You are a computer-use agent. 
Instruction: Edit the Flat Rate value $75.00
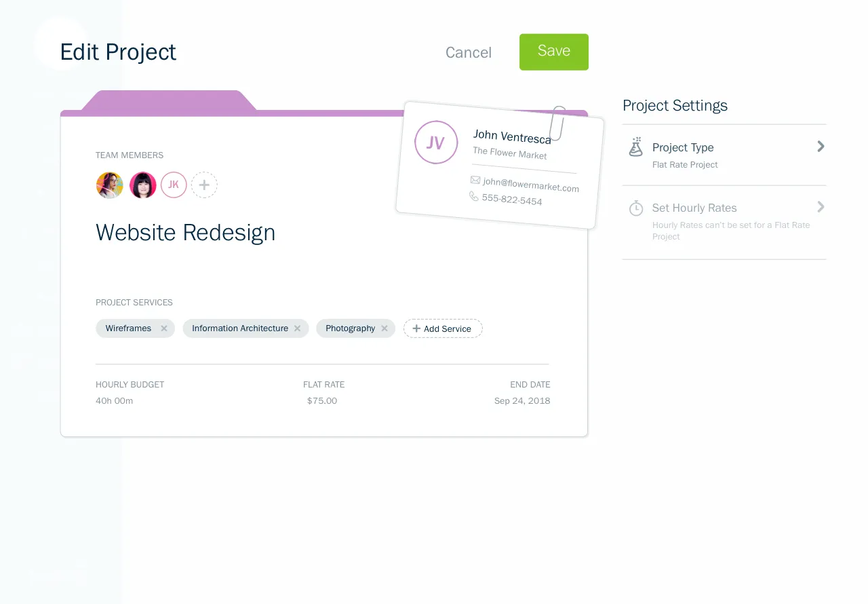coord(322,401)
